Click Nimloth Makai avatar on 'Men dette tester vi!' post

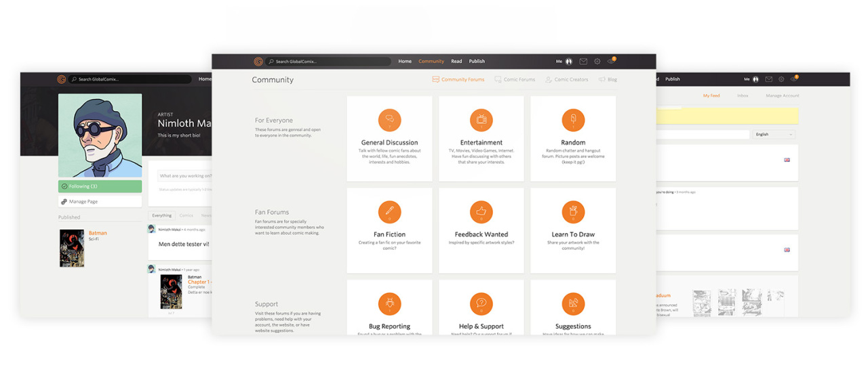point(152,230)
